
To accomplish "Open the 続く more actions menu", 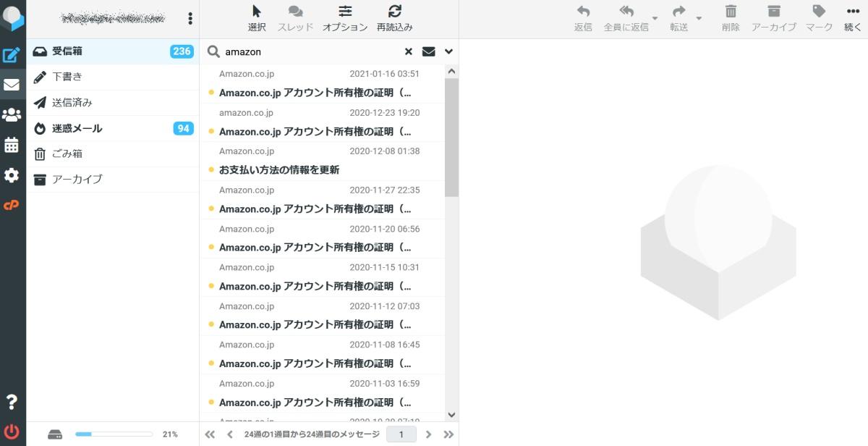I will tap(853, 19).
